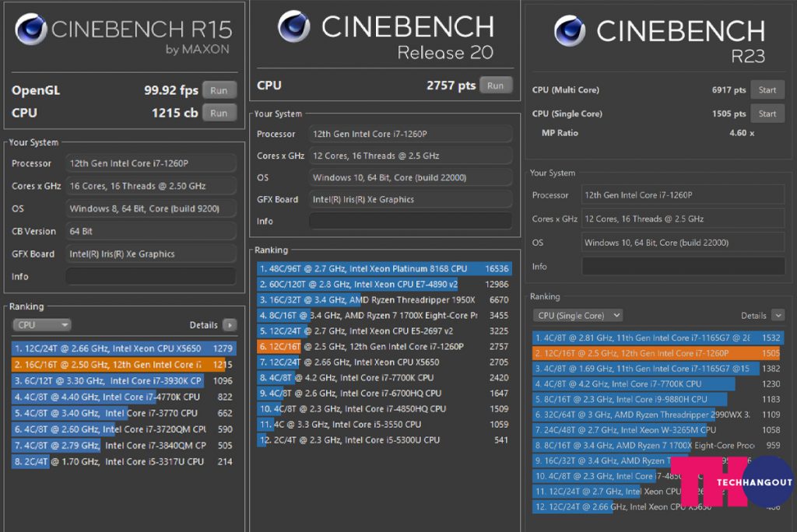Viewport: 797px width, 532px height.
Task: Click the OS value in Cinebench R23
Action: click(x=683, y=243)
